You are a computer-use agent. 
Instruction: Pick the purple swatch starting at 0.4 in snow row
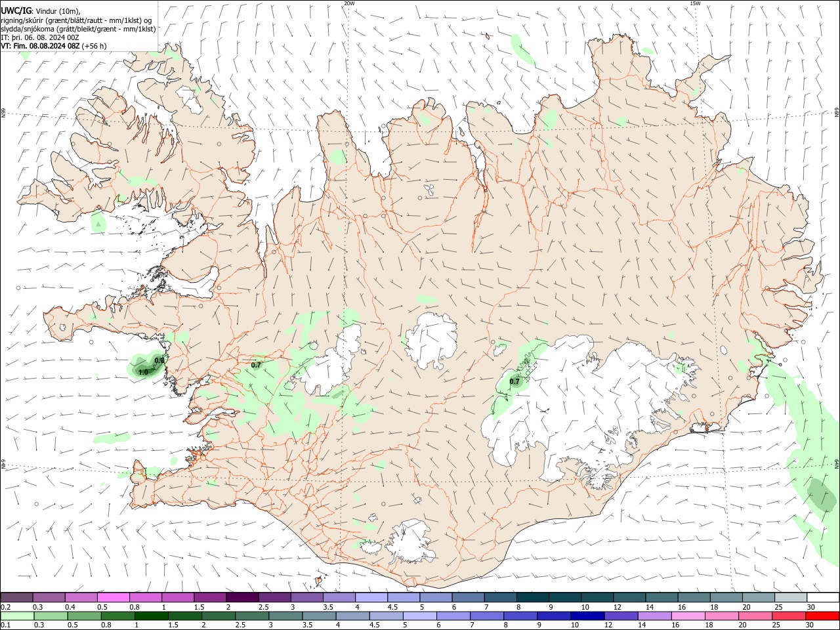[81, 597]
